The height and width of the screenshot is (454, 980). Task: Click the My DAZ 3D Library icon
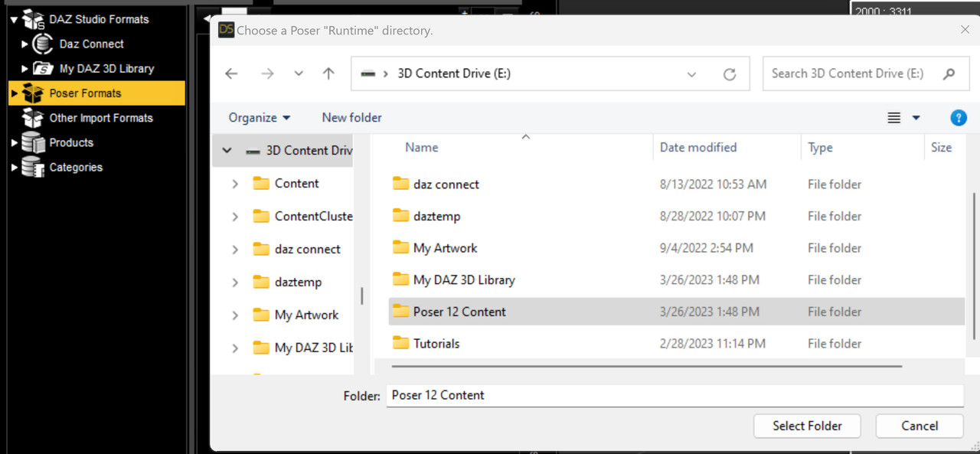[x=44, y=69]
